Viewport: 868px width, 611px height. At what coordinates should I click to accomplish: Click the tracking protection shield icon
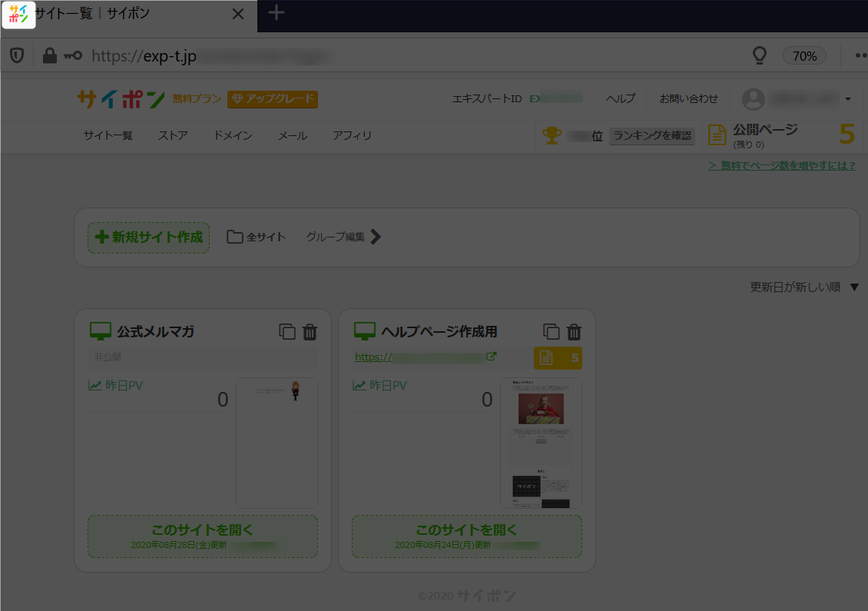(x=17, y=55)
